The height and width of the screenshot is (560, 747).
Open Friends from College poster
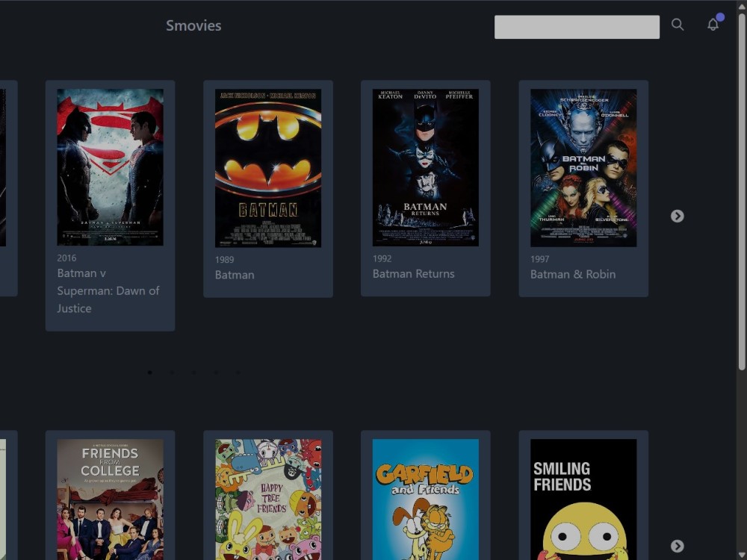coord(110,500)
